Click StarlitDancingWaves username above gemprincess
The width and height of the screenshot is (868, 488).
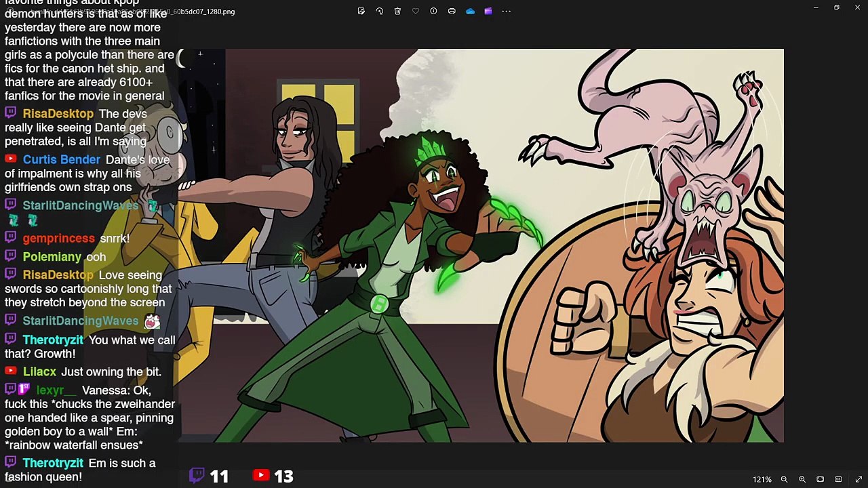pyautogui.click(x=80, y=205)
